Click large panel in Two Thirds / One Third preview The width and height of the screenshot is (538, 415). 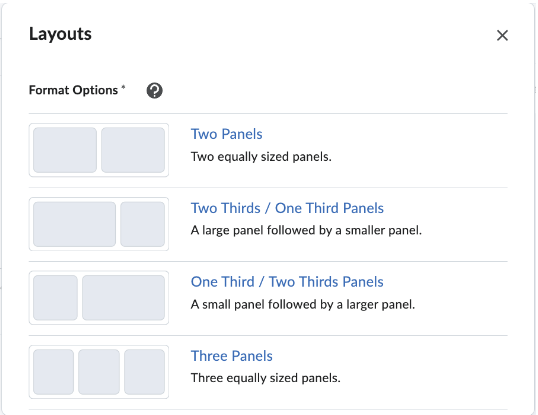[x=74, y=224]
